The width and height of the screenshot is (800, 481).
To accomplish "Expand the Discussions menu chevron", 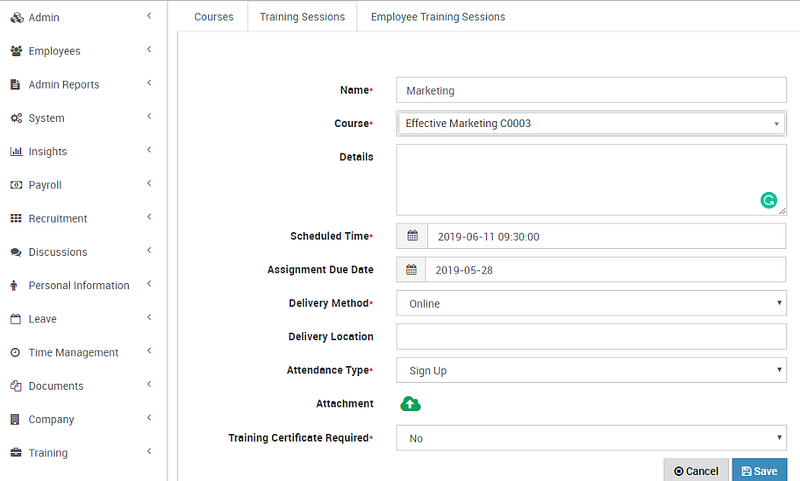I will [x=149, y=250].
